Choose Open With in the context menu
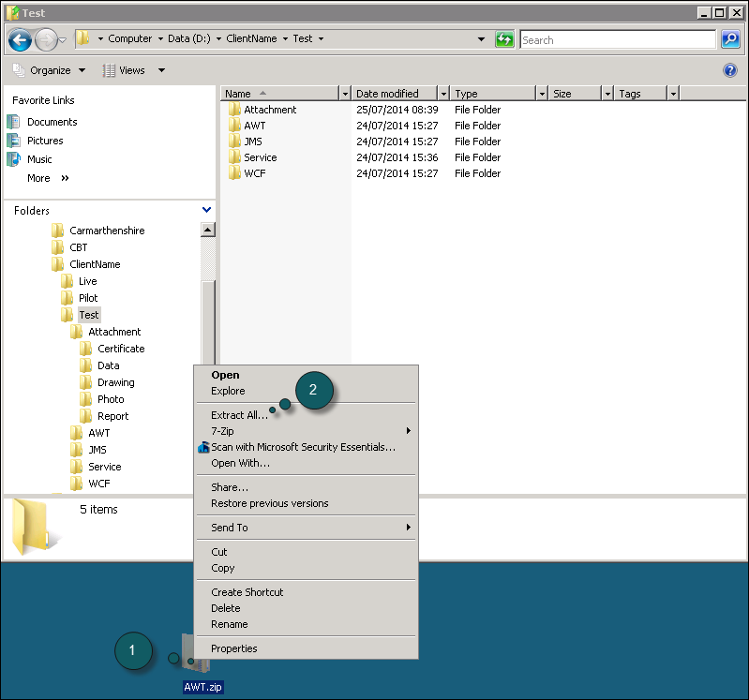749x700 pixels. coord(306,463)
